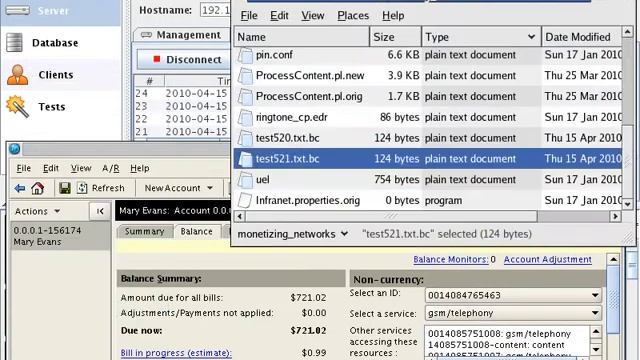Click the test520.txt.bc file icon
640x360 pixels.
click(246, 138)
